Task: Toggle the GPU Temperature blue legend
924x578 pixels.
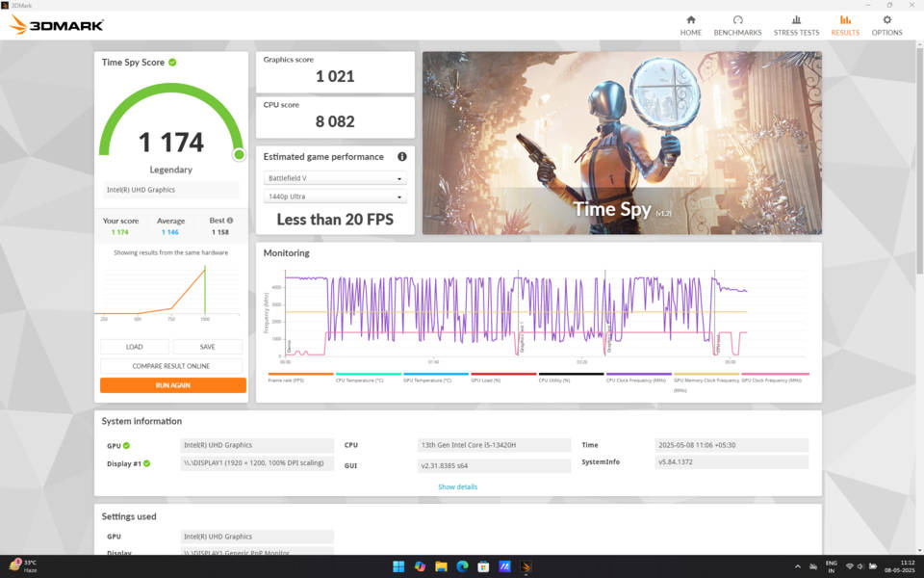Action: click(x=435, y=378)
